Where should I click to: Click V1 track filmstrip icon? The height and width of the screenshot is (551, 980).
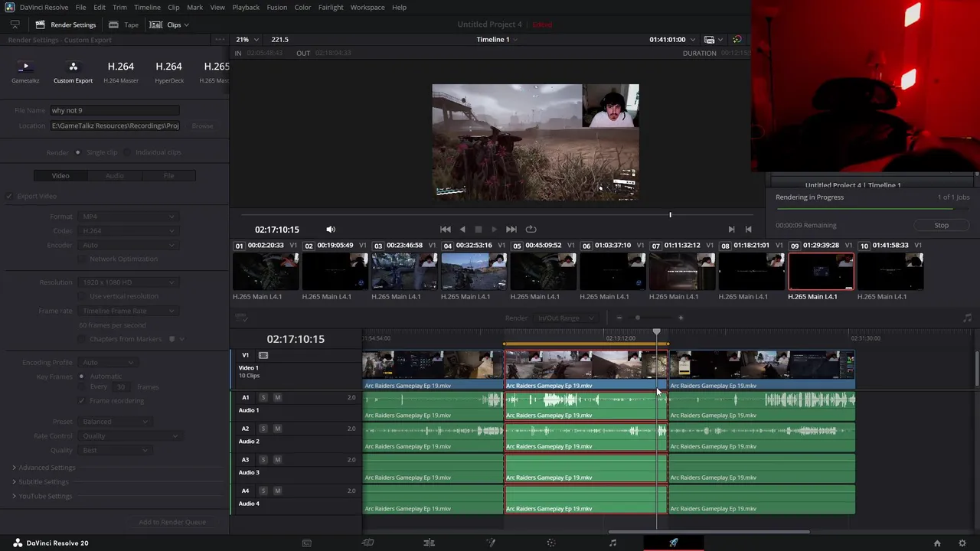(x=263, y=355)
